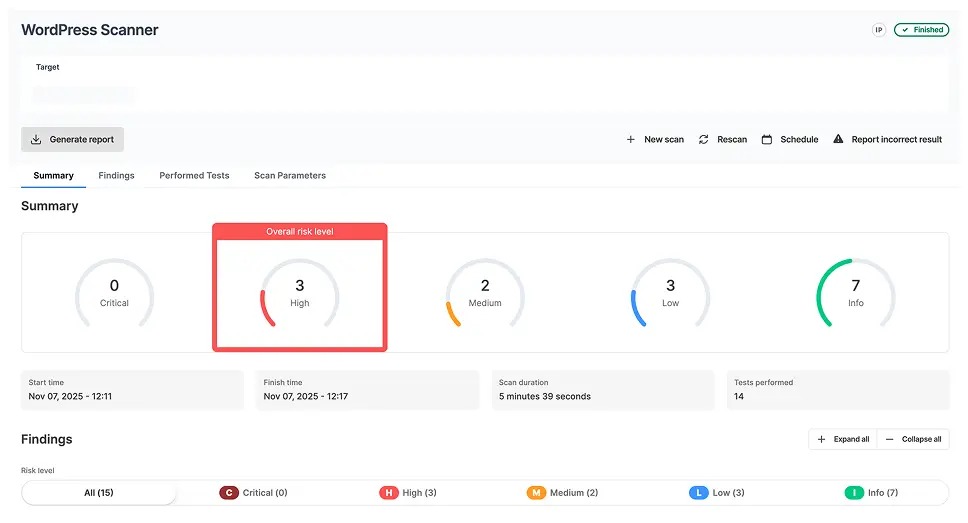Click the Generate report download icon

36,140
